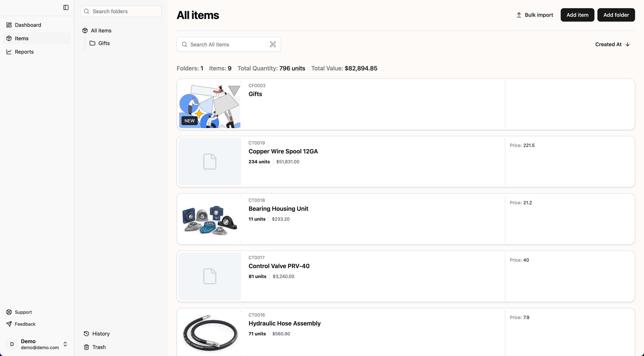The image size is (644, 356).
Task: Toggle sort direction arrow next to Created At
Action: click(x=627, y=44)
